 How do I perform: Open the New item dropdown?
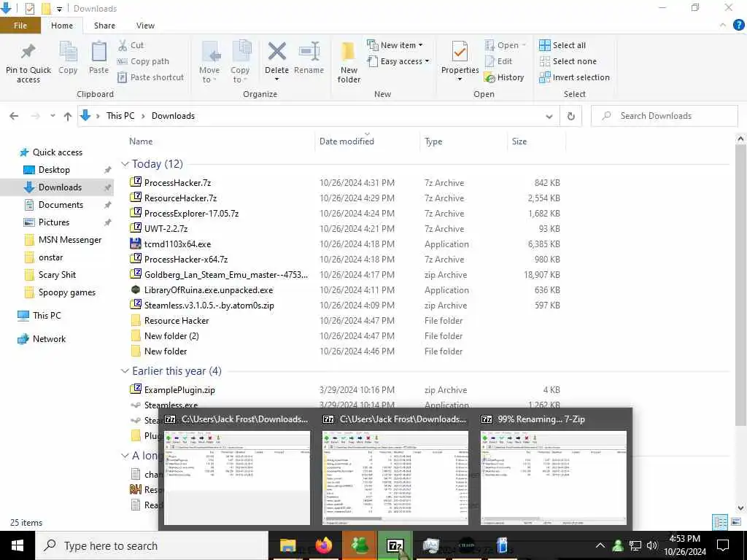[395, 45]
